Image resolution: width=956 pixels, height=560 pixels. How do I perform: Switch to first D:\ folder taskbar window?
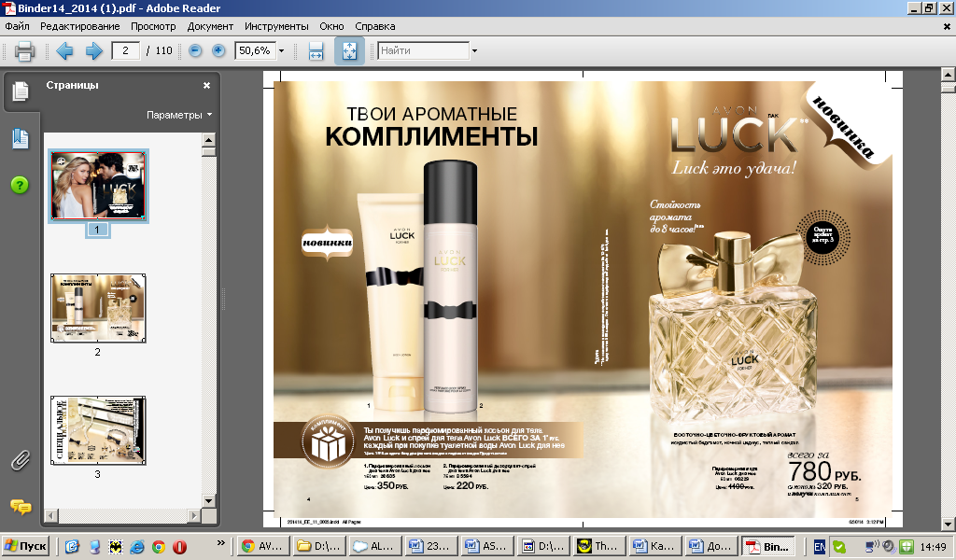point(319,546)
